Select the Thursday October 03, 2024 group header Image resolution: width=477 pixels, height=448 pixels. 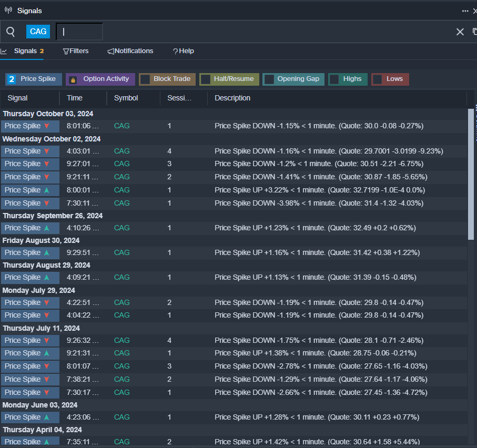pyautogui.click(x=48, y=114)
